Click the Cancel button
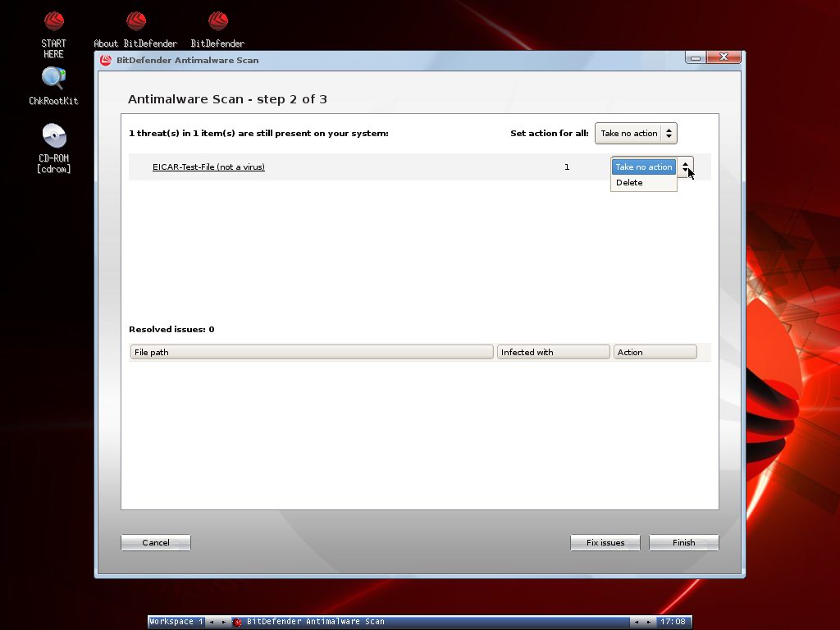The width and height of the screenshot is (840, 630). coord(155,543)
